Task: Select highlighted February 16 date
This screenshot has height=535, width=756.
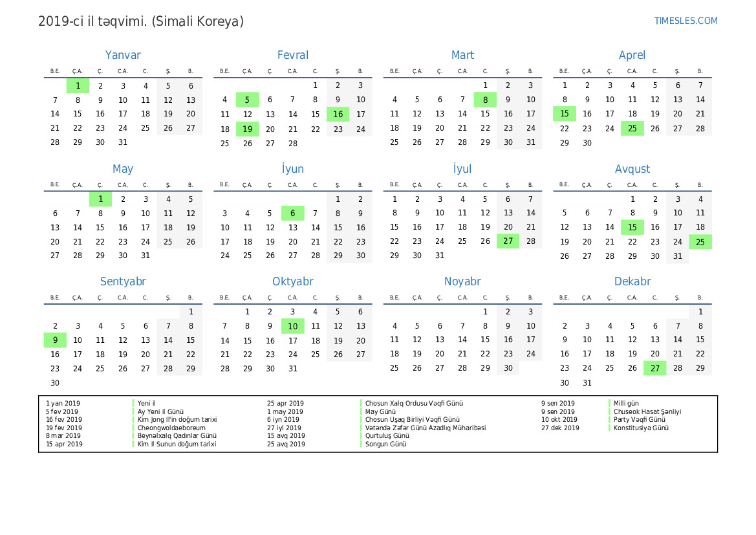Action: point(338,115)
